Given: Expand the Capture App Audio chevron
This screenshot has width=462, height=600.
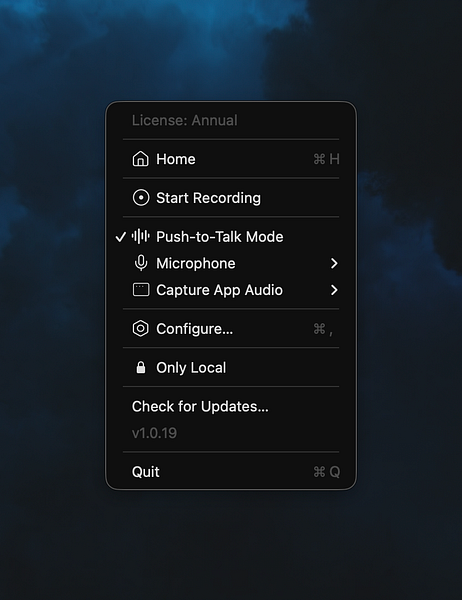Looking at the screenshot, I should click(334, 290).
